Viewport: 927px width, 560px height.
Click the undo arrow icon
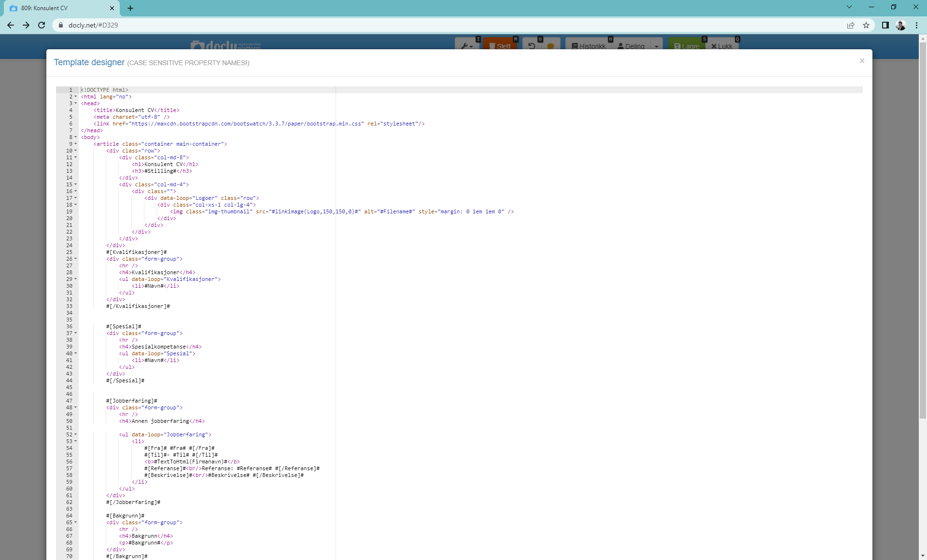[x=532, y=45]
